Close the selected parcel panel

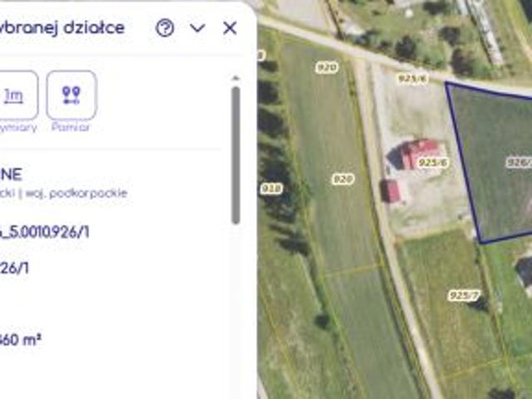pos(229,28)
